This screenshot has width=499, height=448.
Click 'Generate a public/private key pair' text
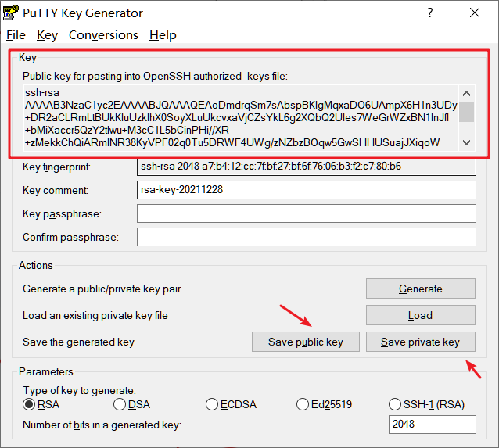102,289
